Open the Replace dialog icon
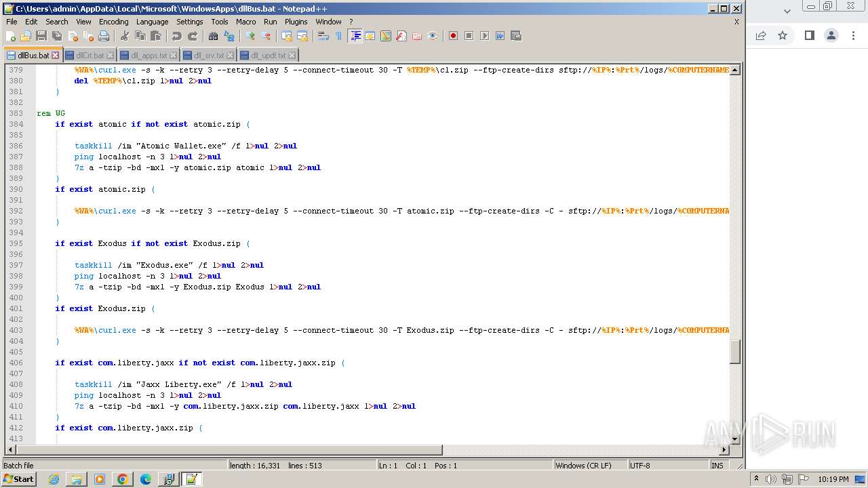Image resolution: width=868 pixels, height=488 pixels. [x=229, y=36]
